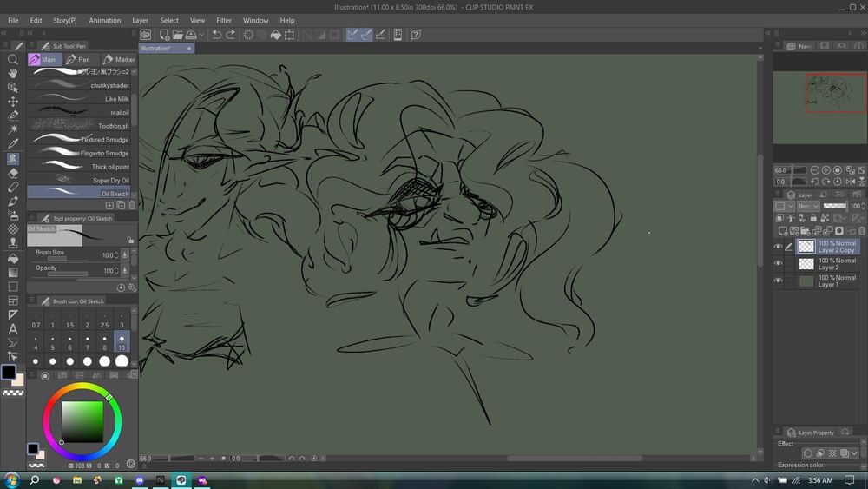Open the Save icon dropdown arrow
This screenshot has width=868, height=489.
(x=201, y=35)
